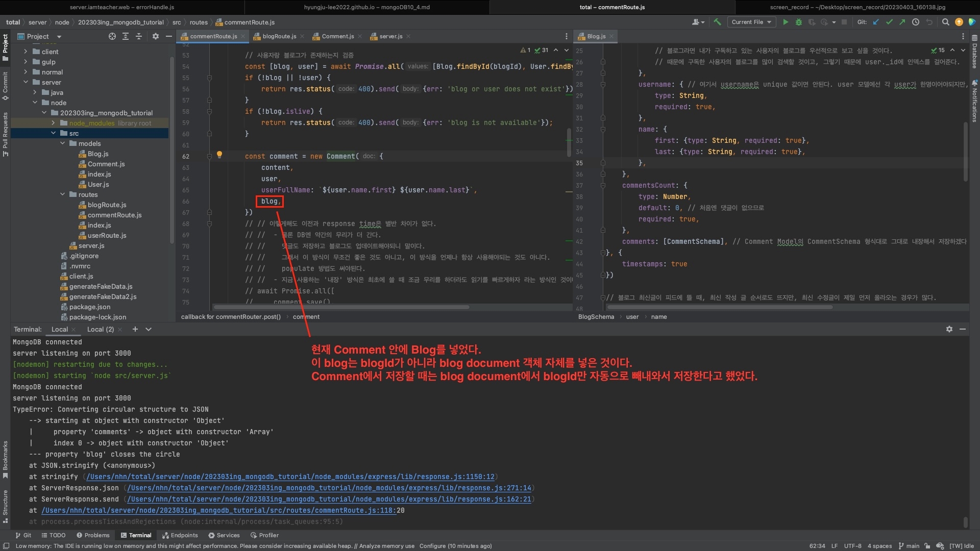Hide the Project panel with minus icon
The image size is (980, 551).
(x=169, y=36)
